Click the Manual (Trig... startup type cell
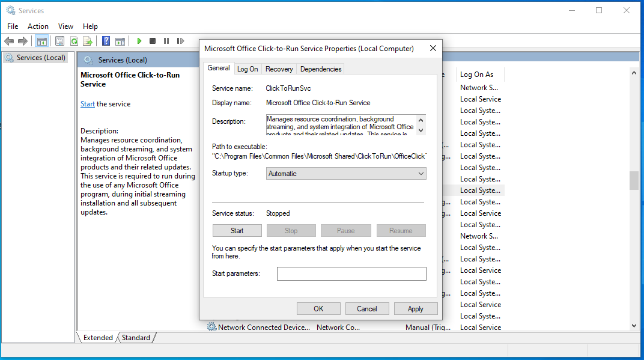Image resolution: width=644 pixels, height=360 pixels. point(428,327)
